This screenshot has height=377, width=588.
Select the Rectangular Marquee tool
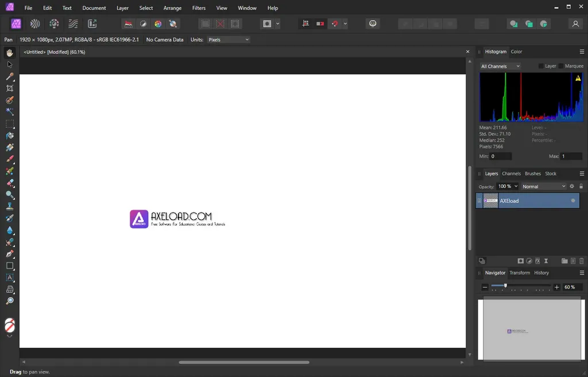click(x=10, y=124)
